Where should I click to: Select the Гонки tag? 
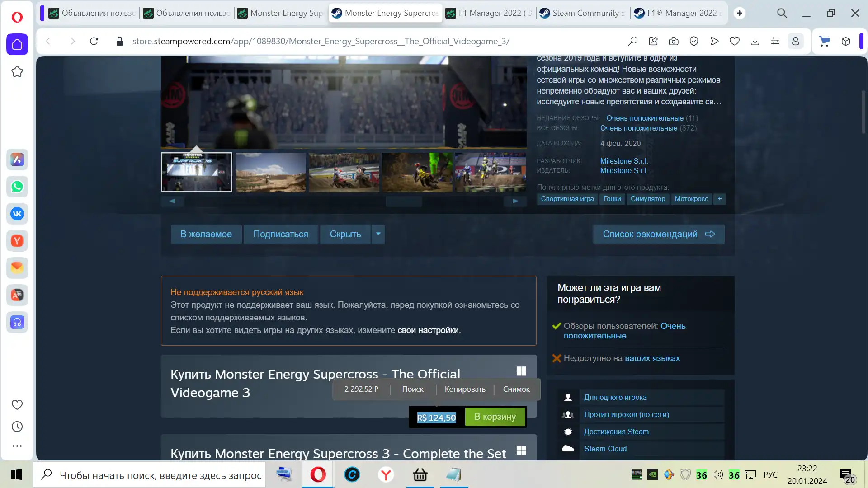612,199
